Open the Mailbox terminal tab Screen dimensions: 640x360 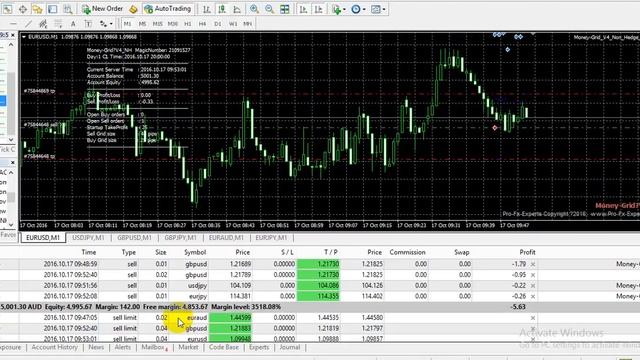[155, 347]
